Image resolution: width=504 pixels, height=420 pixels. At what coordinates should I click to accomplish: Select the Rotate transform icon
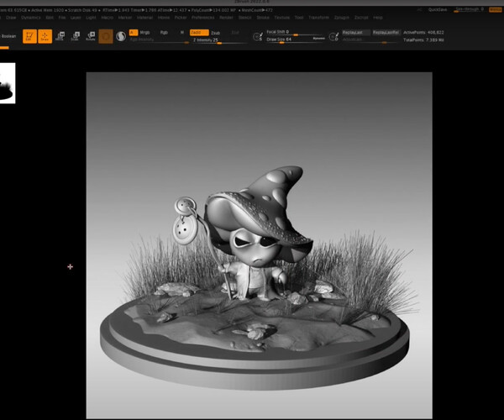point(91,36)
